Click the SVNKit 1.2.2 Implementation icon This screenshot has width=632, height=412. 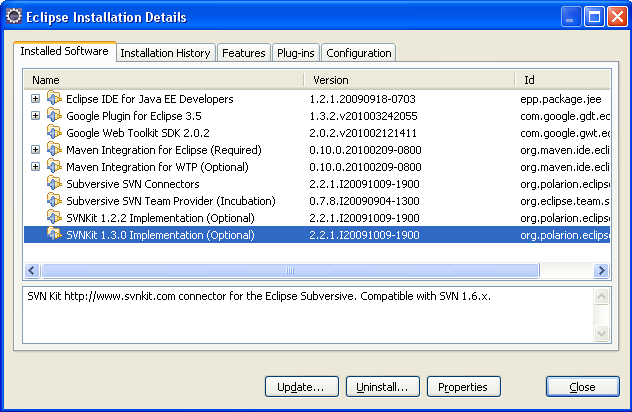[54, 217]
